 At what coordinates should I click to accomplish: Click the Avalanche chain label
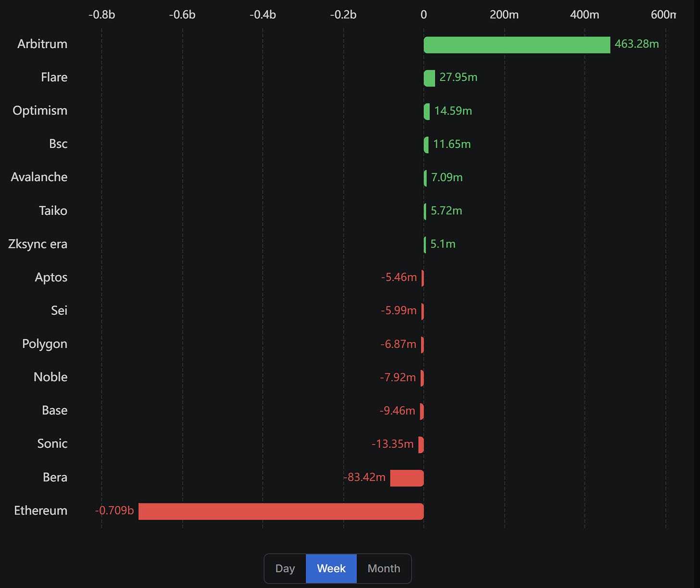(x=39, y=177)
